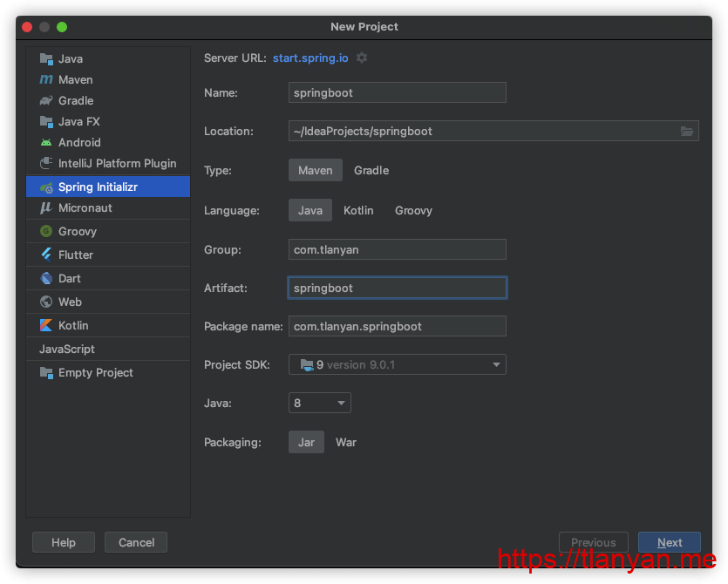Select Empty Project from the list
Viewport: 728px width, 584px height.
[x=95, y=372]
